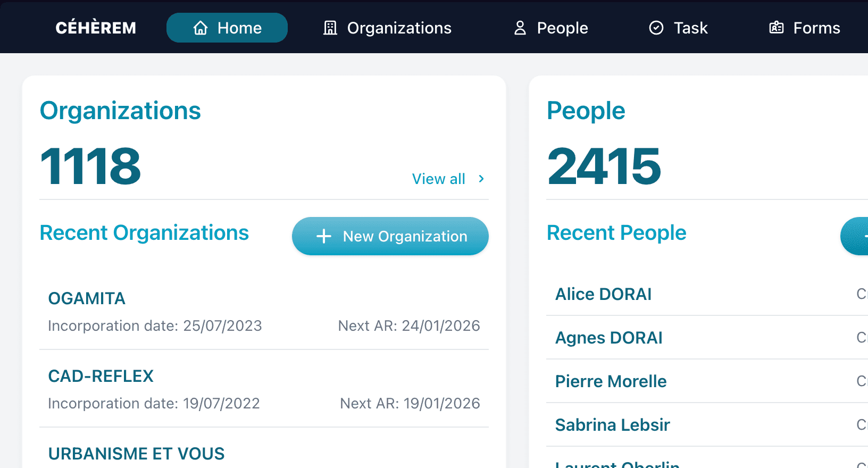Viewport: 868px width, 468px height.
Task: Click the partially visible new person button
Action: tap(855, 236)
